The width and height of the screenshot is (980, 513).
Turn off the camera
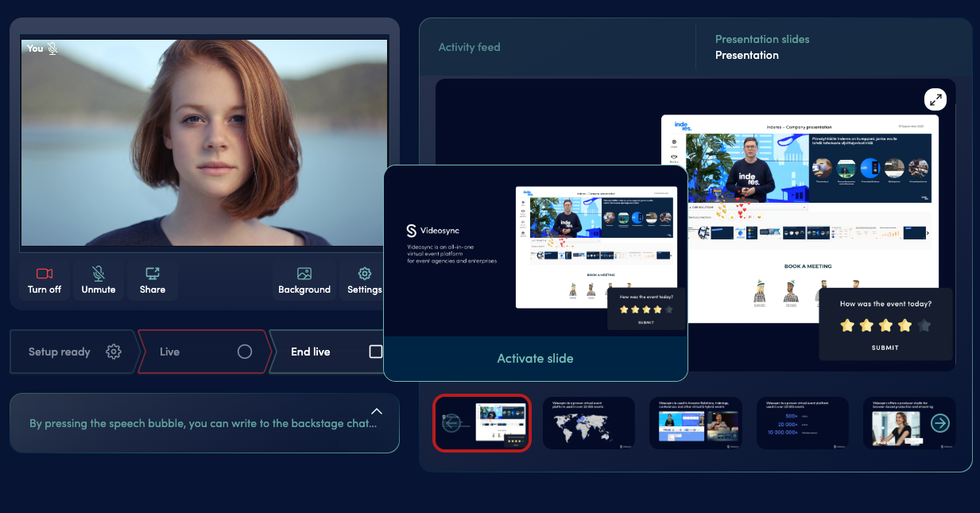click(x=45, y=279)
